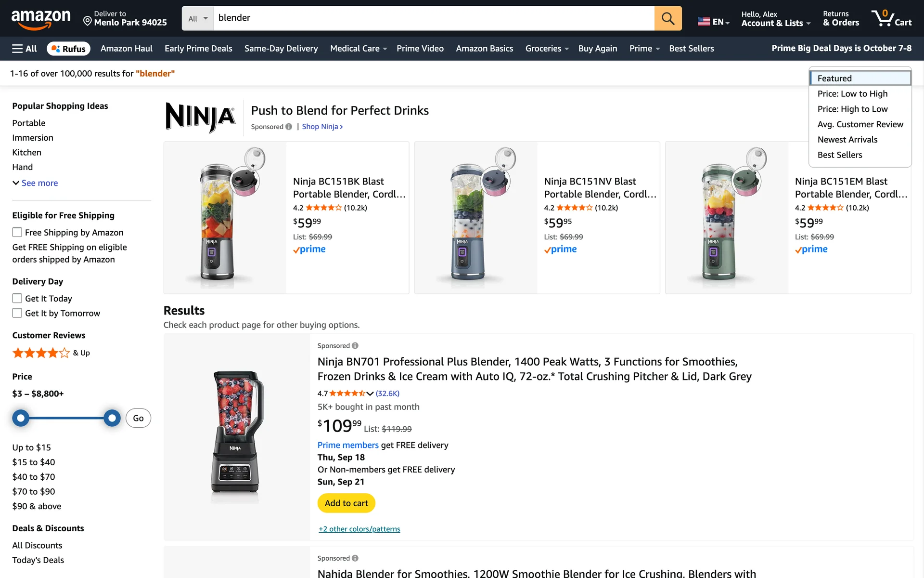This screenshot has width=924, height=578.
Task: Click the blender search input field
Action: (433, 18)
